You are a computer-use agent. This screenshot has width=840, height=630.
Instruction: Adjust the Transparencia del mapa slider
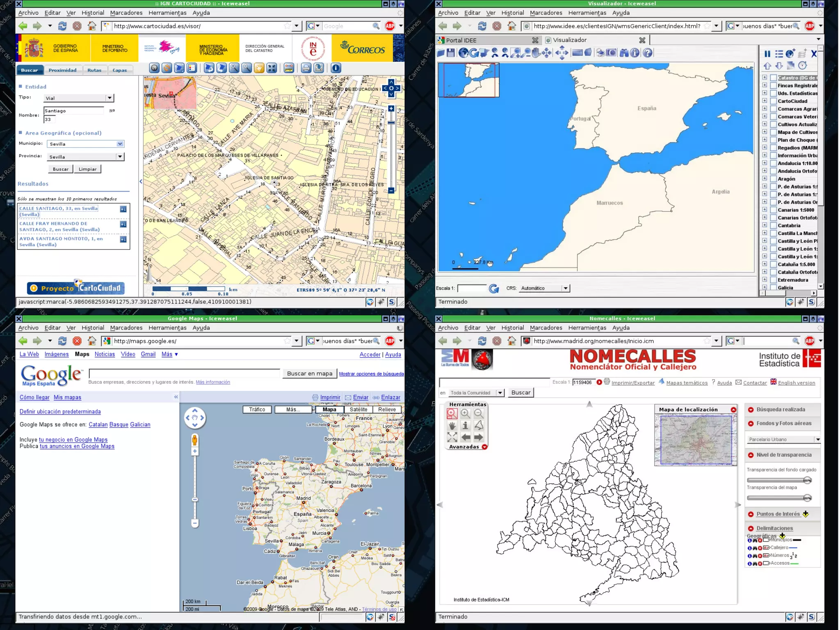click(806, 498)
